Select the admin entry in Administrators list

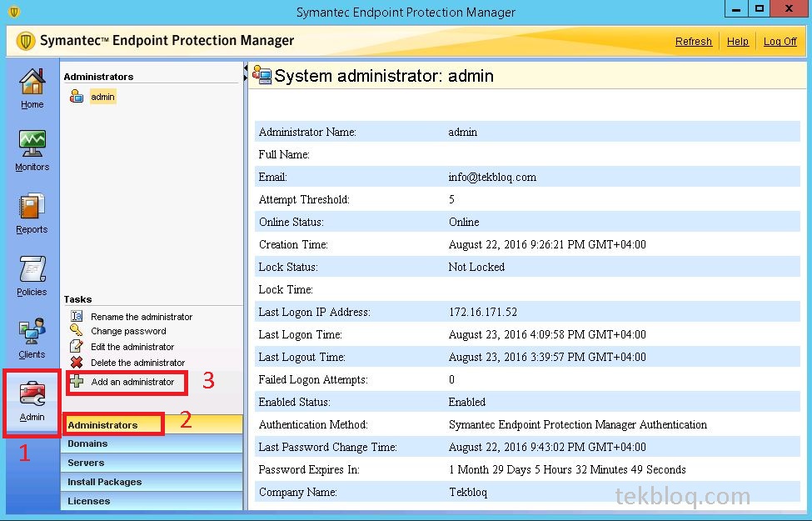point(102,97)
